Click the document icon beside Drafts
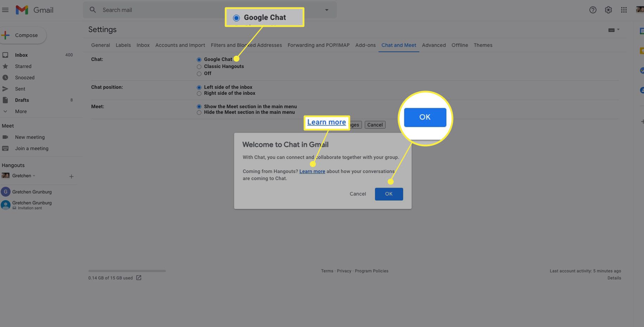 [5, 100]
